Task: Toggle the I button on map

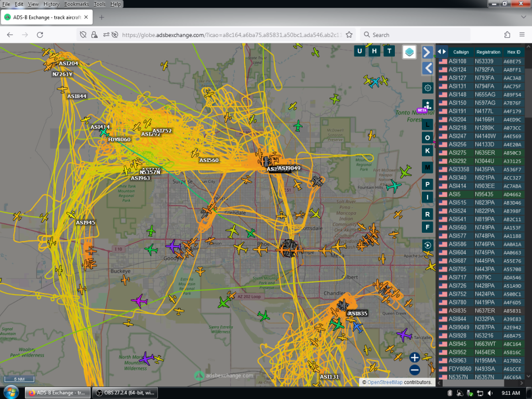Action: (428, 197)
